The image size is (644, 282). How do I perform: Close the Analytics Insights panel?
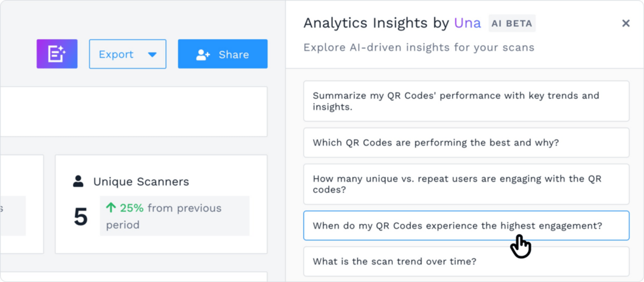pyautogui.click(x=626, y=23)
